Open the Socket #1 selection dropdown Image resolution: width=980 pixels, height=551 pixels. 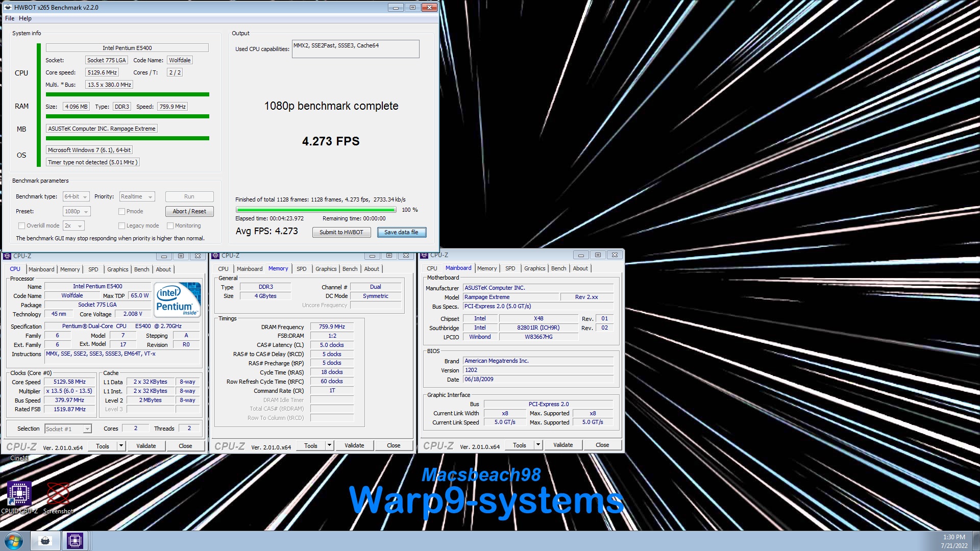tap(68, 429)
